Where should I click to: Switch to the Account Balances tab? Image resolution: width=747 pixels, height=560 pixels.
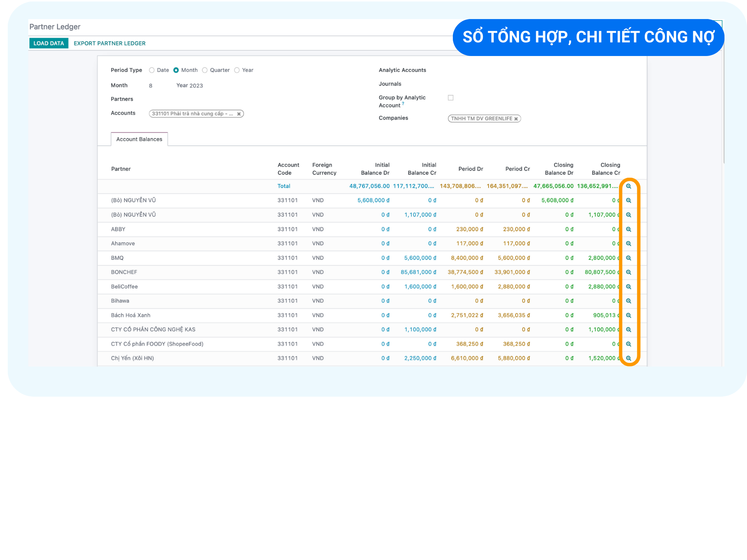pos(139,139)
